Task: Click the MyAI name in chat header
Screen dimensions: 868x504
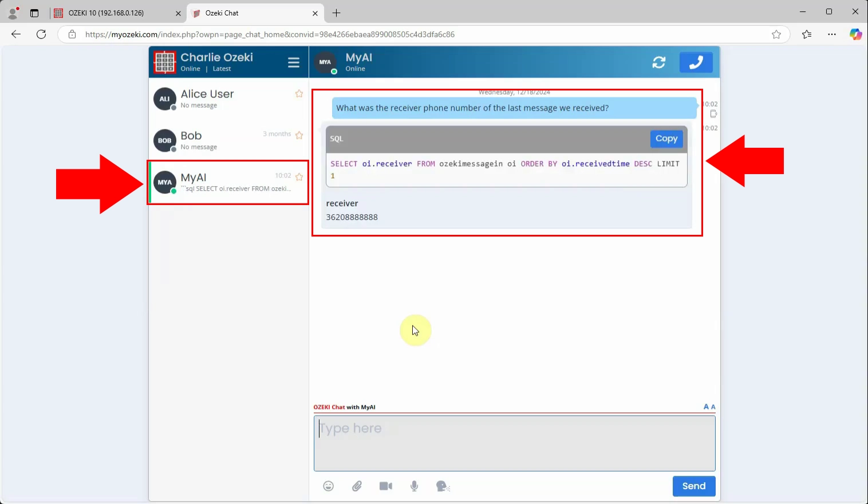Action: 358,57
